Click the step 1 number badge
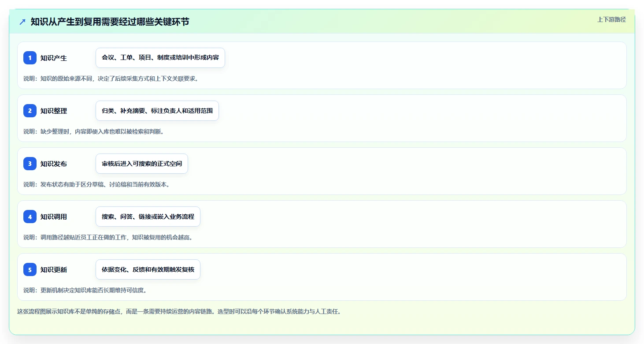Viewport: 644px width, 344px height. 30,58
